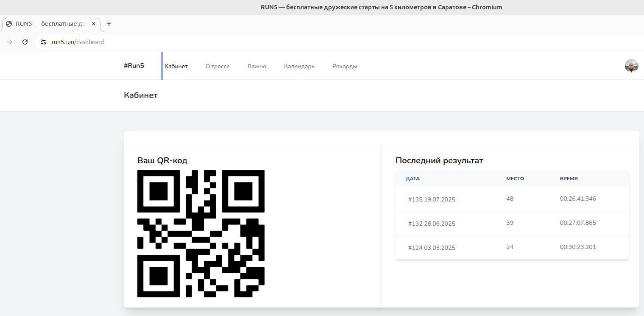Viewport: 644px width, 316px height.
Task: Click the Ваш QR-код heading
Action: [162, 161]
